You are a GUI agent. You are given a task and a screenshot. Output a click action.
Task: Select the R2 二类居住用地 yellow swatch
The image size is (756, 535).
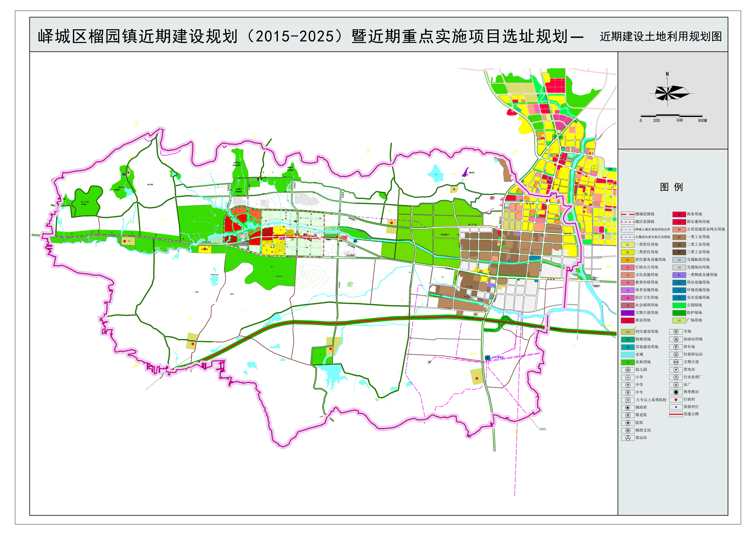coord(628,252)
